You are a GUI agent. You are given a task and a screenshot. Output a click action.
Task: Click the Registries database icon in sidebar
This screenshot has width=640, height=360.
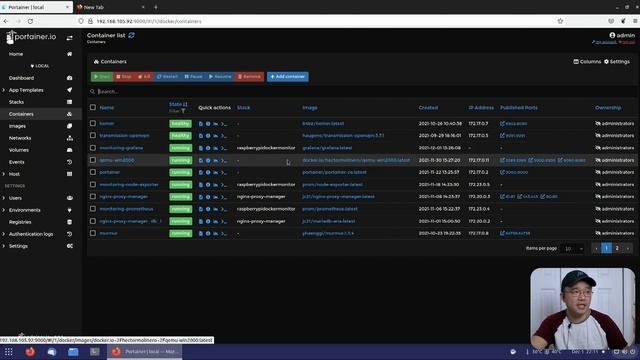click(x=69, y=222)
